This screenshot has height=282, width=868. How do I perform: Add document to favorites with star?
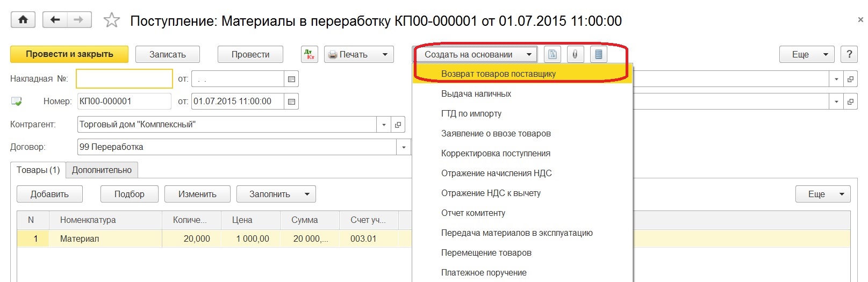[111, 20]
